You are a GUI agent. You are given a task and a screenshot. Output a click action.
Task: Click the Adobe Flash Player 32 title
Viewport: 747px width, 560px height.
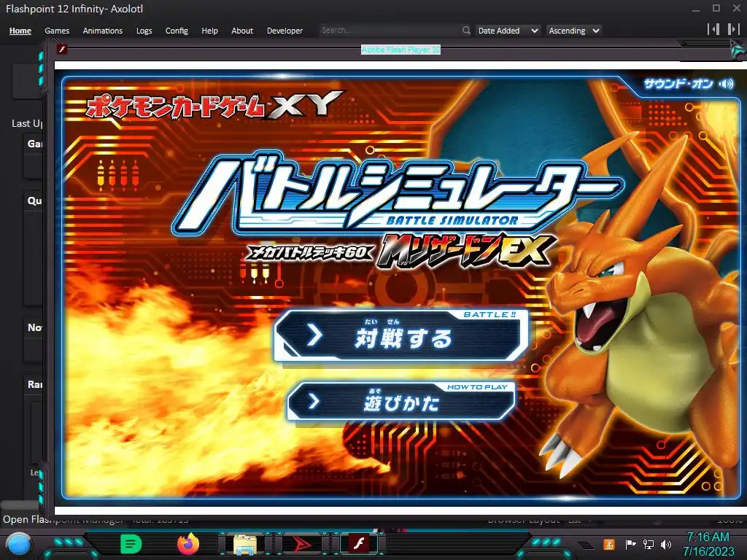[x=400, y=50]
